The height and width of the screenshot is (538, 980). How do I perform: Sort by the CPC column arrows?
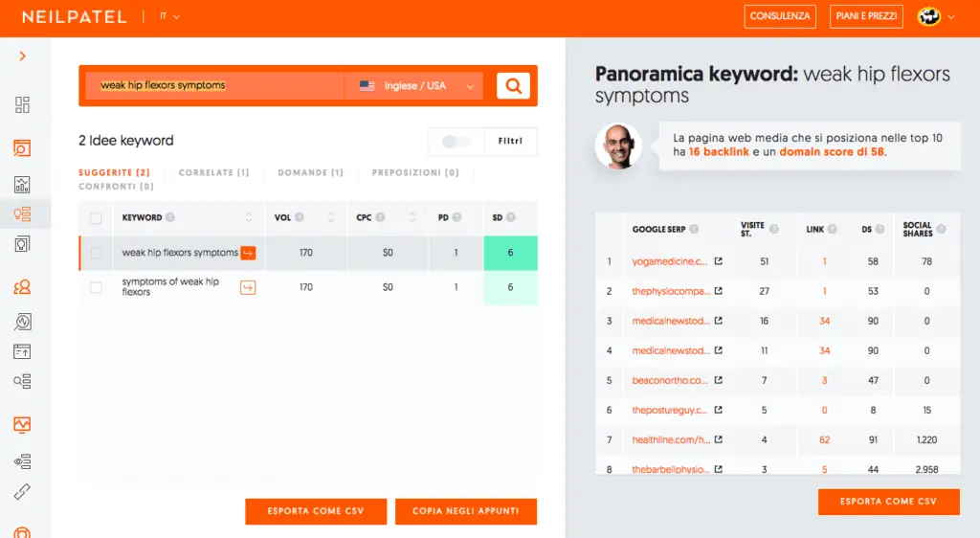412,217
